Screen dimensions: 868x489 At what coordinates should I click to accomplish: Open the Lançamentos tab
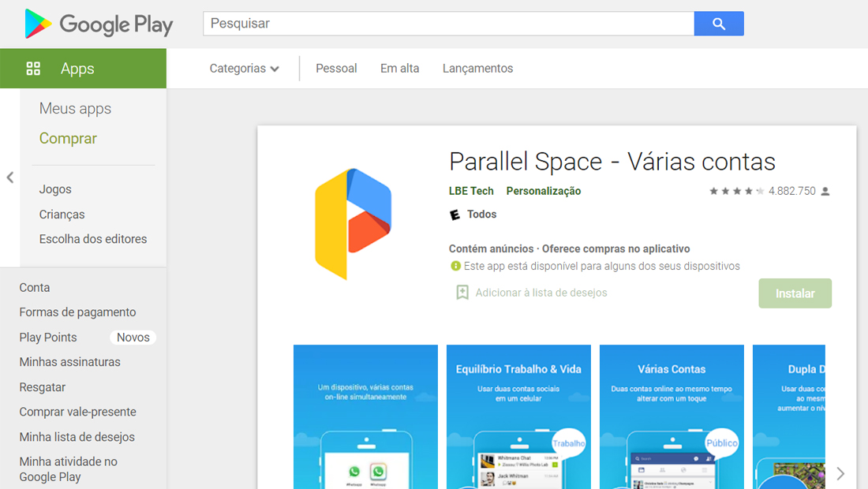(x=477, y=69)
